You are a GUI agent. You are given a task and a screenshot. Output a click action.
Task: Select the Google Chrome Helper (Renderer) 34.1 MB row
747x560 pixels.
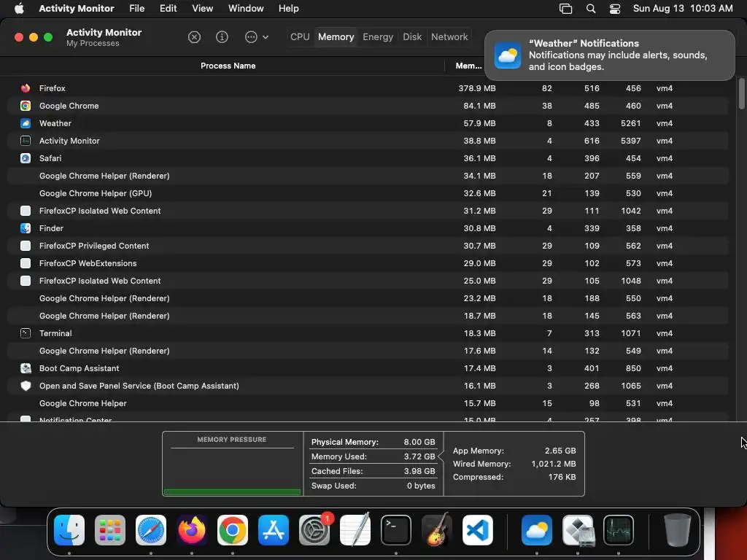coord(368,176)
